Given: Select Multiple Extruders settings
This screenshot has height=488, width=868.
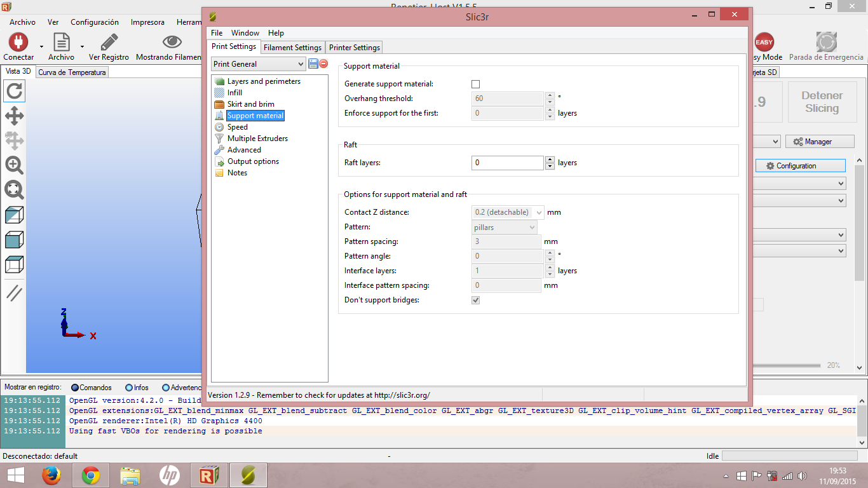Looking at the screenshot, I should point(257,139).
